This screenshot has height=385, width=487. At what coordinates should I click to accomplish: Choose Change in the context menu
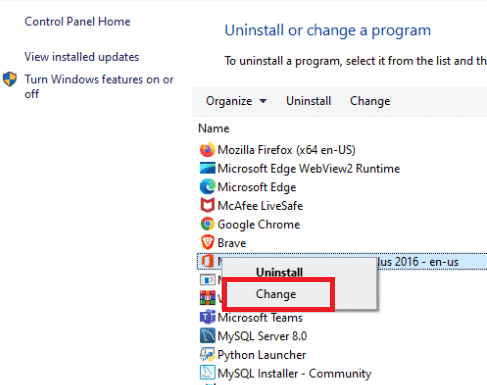click(276, 294)
